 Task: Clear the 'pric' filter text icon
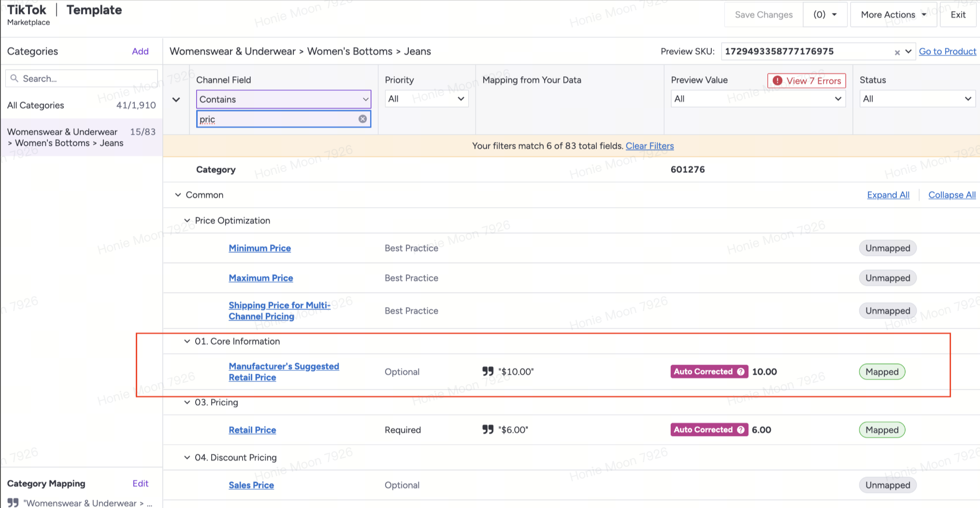tap(362, 119)
